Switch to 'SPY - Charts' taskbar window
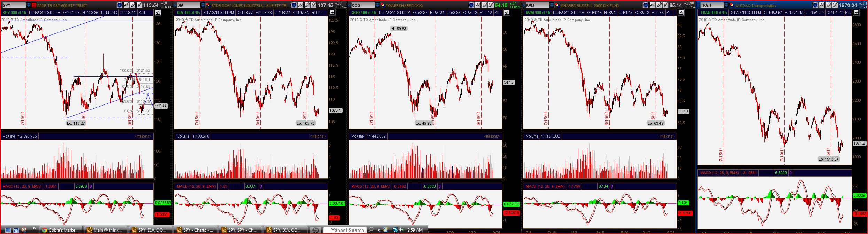The image size is (868, 234). [196, 230]
